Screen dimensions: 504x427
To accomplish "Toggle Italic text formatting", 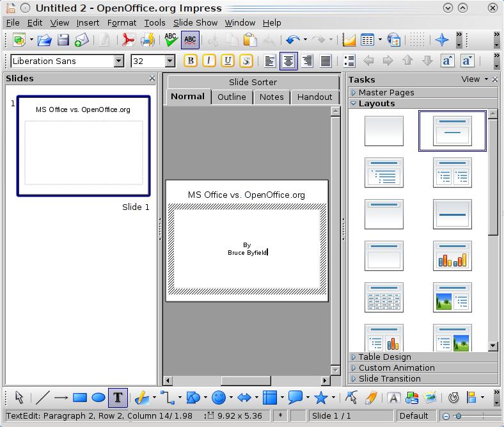I will (209, 61).
